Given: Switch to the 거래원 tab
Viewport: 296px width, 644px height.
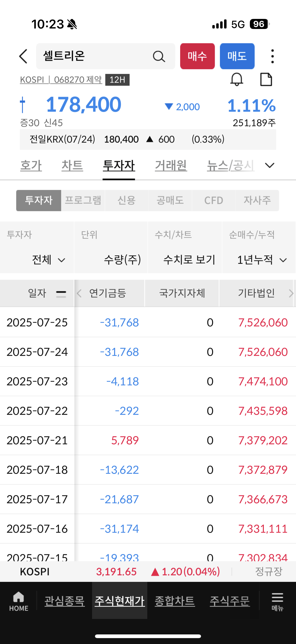Looking at the screenshot, I should [x=171, y=166].
